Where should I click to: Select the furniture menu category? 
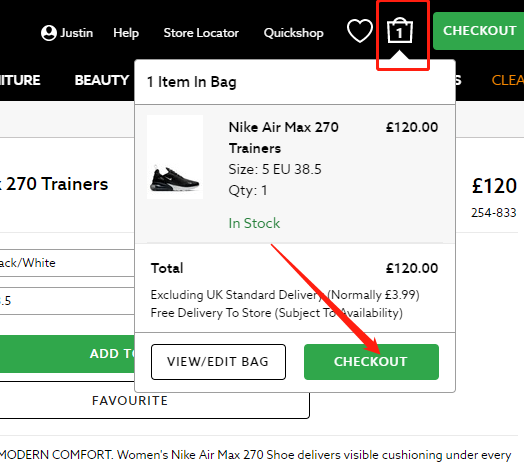click(20, 80)
